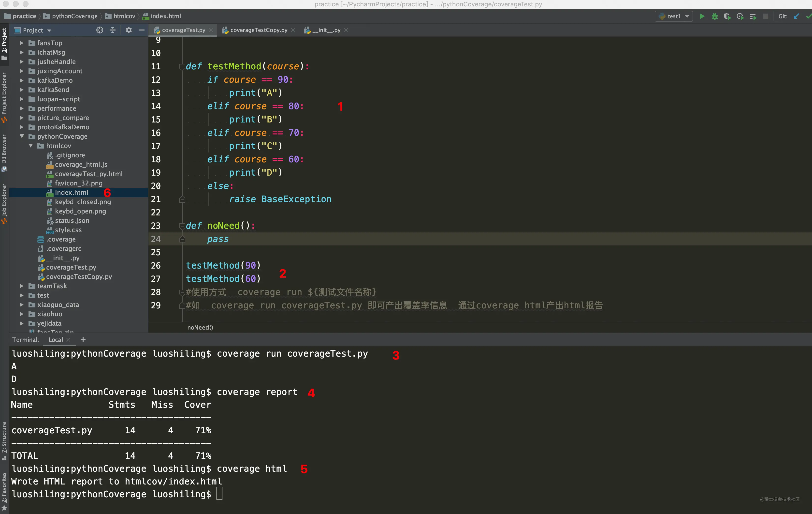Toggle the DB Browser side panel
Viewport: 812px width, 514px height.
[4, 153]
